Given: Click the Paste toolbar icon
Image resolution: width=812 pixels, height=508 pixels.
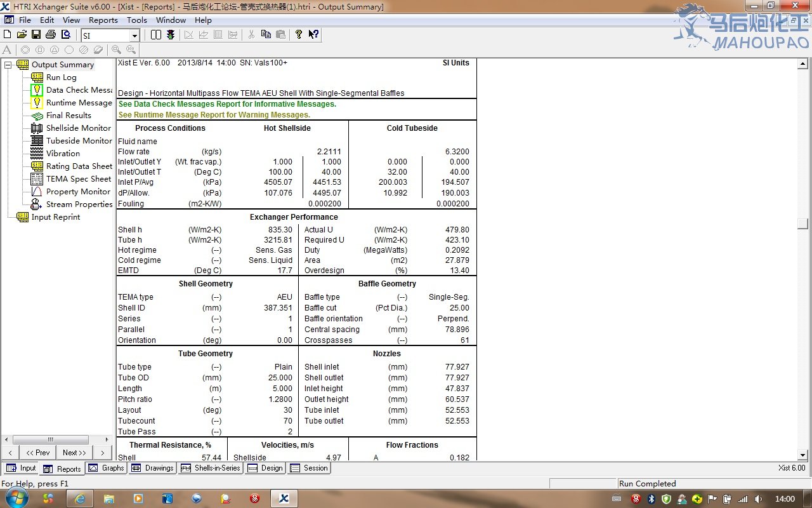Looking at the screenshot, I should pos(280,34).
